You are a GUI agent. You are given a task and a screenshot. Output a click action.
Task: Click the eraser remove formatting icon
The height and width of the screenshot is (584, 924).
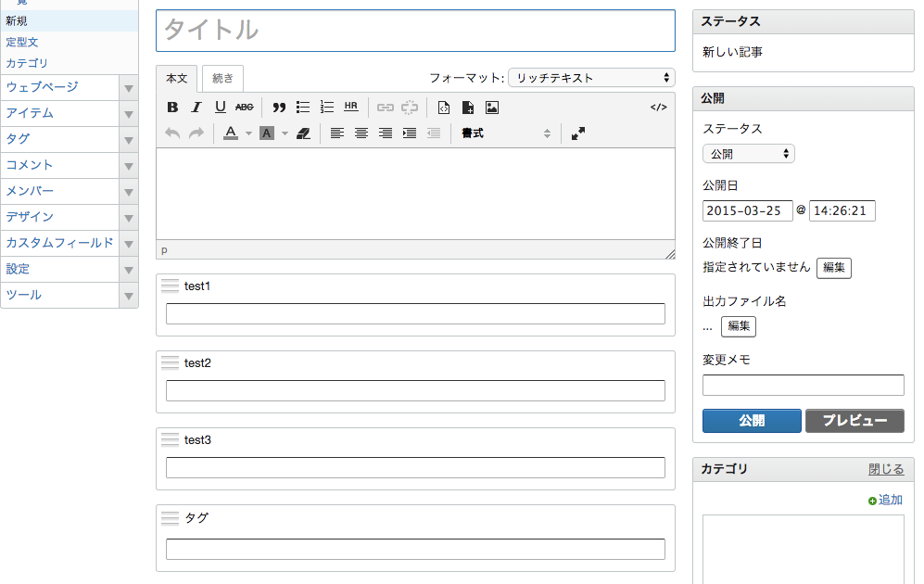click(303, 133)
